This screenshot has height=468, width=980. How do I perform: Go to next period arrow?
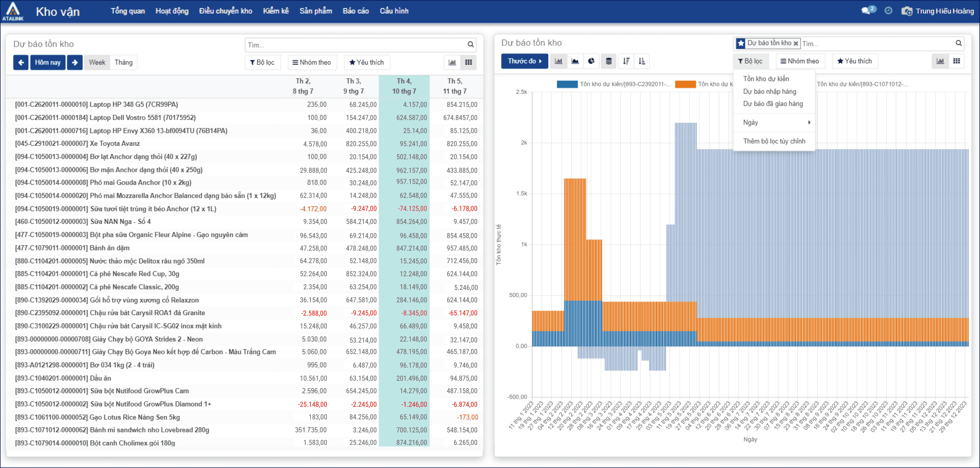(75, 62)
